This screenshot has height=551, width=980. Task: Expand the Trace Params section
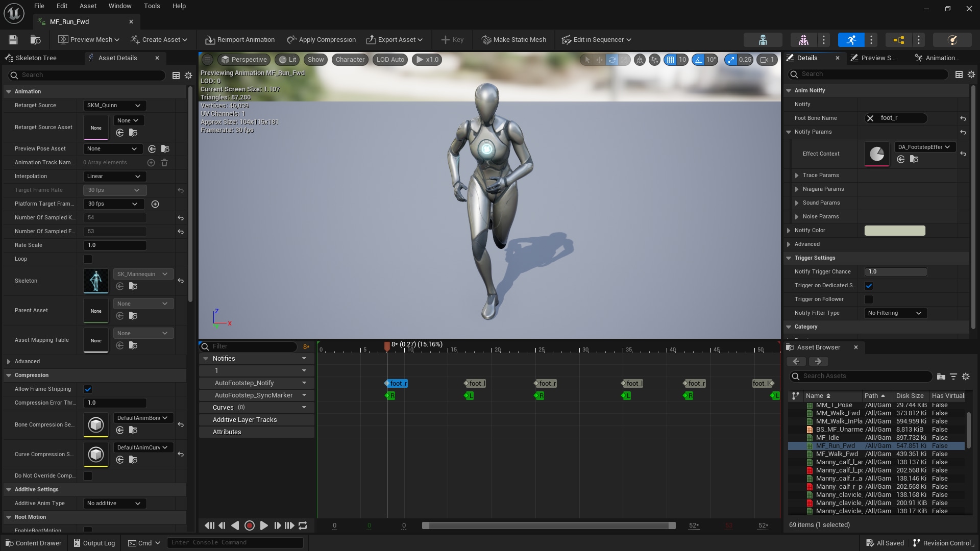[x=797, y=175]
